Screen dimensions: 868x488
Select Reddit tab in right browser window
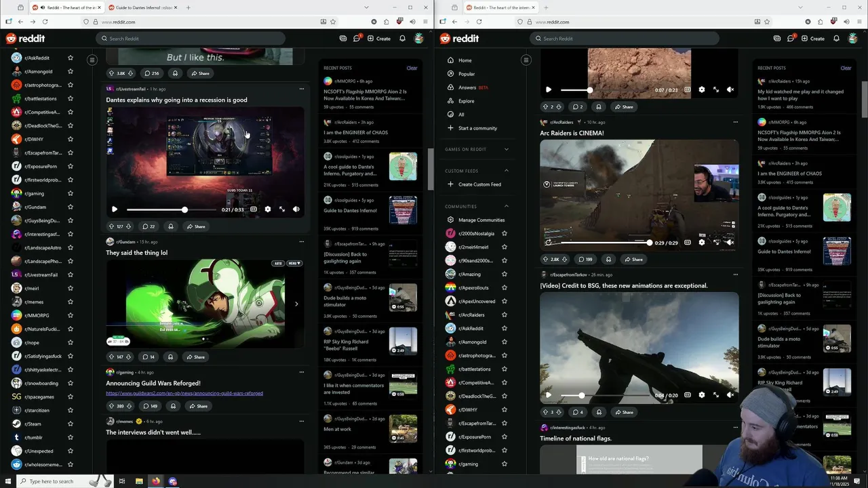tap(500, 7)
